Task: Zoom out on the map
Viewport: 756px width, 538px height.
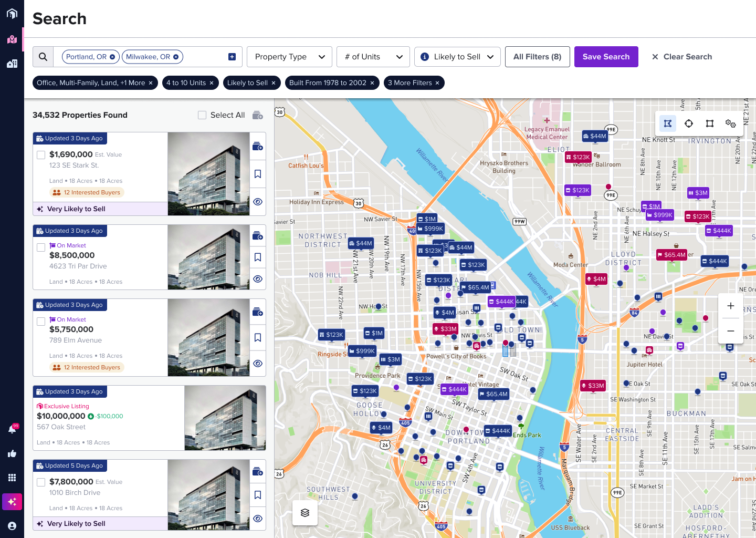Action: point(730,331)
